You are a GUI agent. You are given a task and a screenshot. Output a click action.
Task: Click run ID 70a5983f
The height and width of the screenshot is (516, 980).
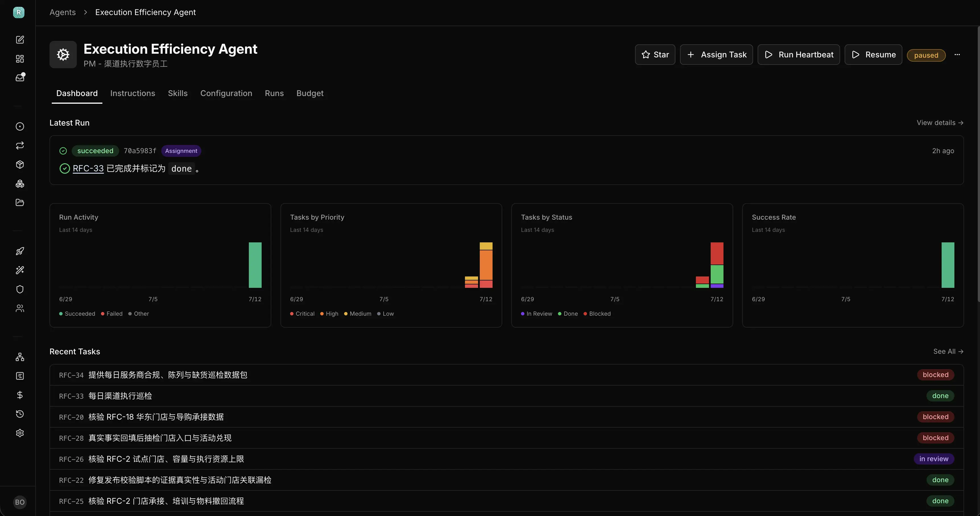click(x=140, y=151)
